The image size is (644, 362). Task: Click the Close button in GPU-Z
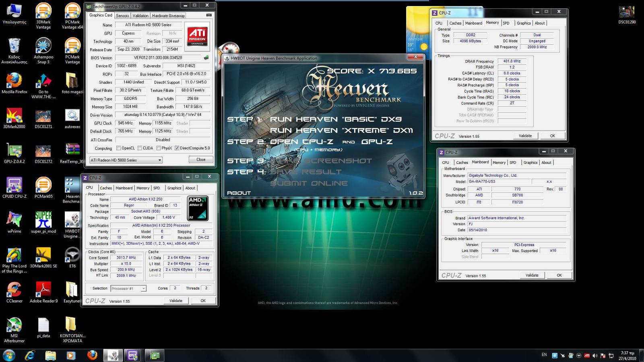click(x=201, y=159)
